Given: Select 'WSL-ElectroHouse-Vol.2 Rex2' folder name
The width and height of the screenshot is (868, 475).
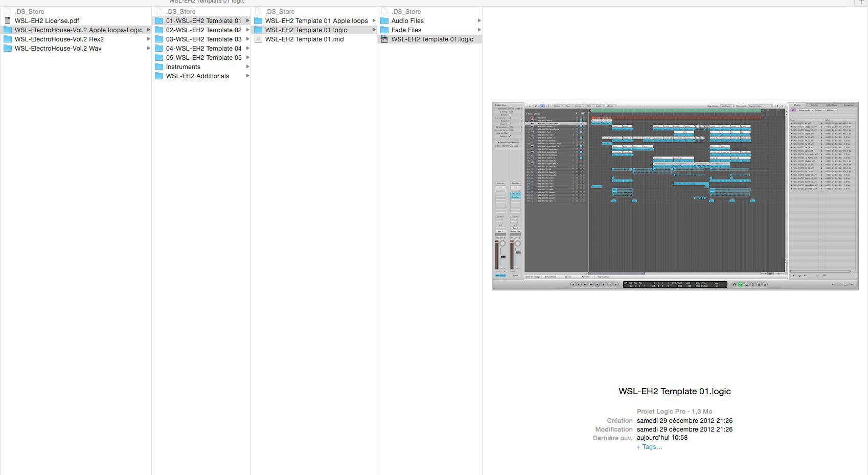Looking at the screenshot, I should point(59,39).
